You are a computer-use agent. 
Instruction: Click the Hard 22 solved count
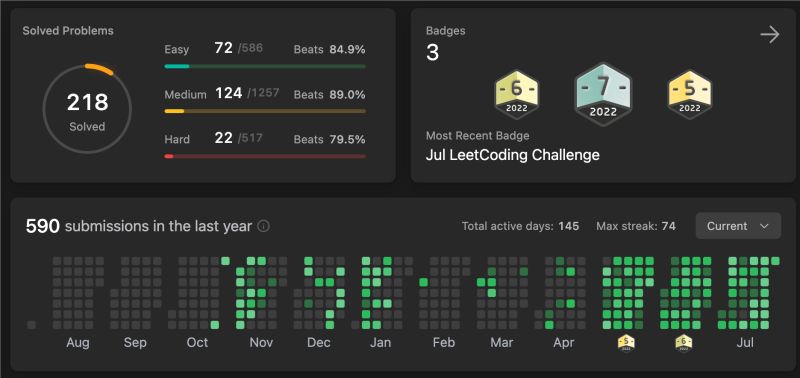click(223, 138)
